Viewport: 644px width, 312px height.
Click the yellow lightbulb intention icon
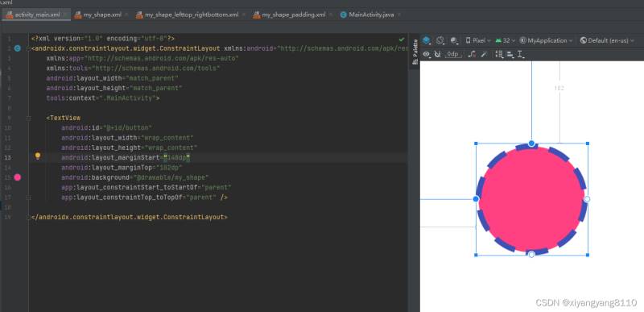[38, 156]
